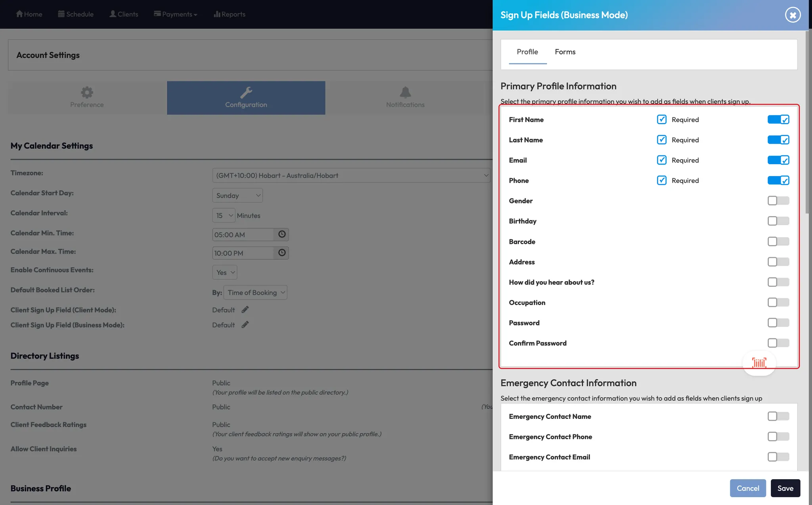The width and height of the screenshot is (812, 505).
Task: Click the barcode scanner floating icon
Action: pyautogui.click(x=759, y=363)
